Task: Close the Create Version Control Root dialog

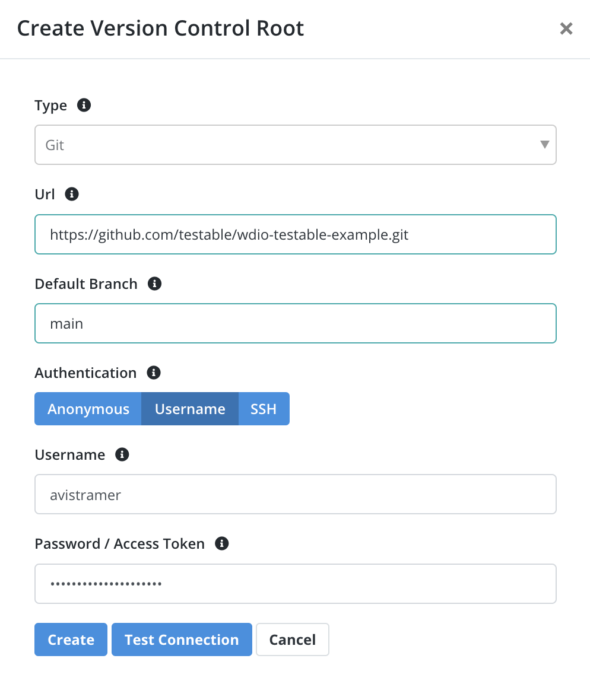Action: [566, 28]
